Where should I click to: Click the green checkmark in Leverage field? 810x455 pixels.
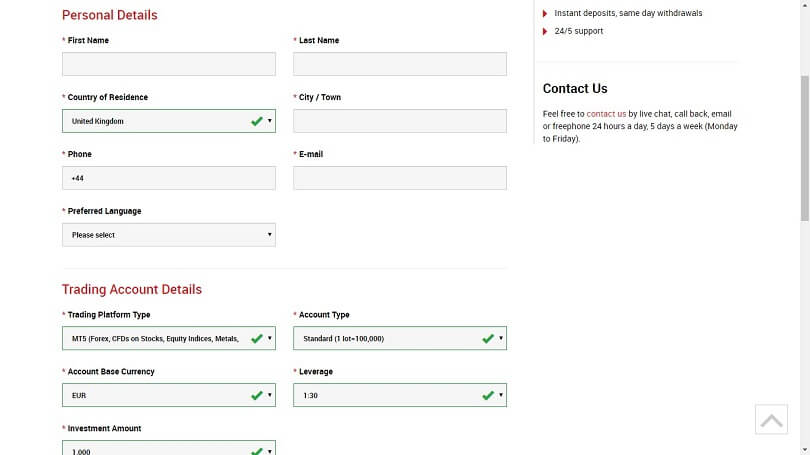(x=488, y=396)
